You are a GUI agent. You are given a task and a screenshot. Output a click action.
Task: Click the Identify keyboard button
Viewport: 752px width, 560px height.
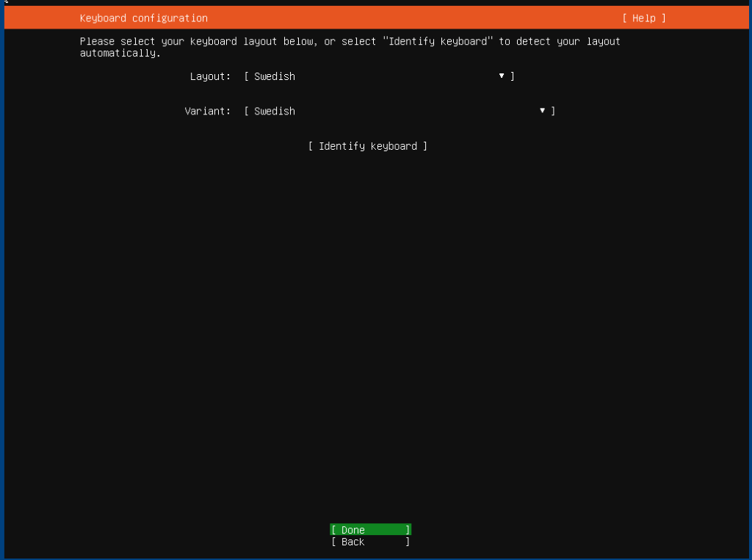point(367,146)
